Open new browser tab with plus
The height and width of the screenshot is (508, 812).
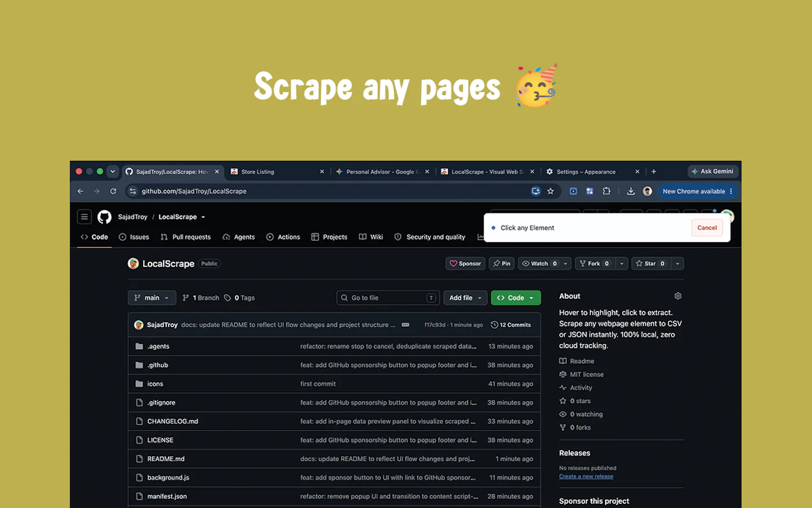654,172
